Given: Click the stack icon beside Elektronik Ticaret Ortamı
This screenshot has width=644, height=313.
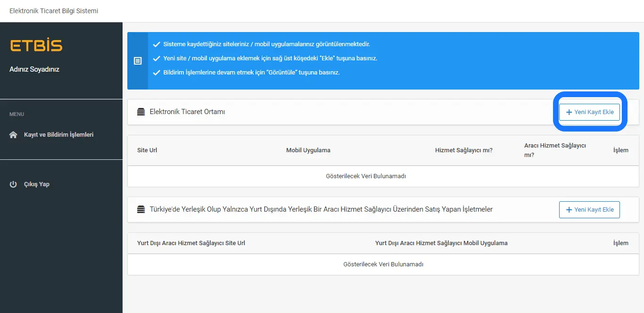Looking at the screenshot, I should click(x=141, y=112).
